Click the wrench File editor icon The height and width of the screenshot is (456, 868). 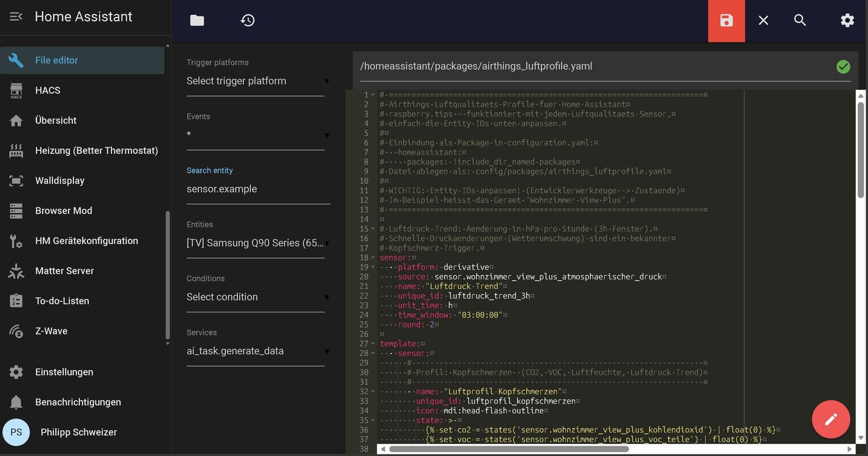point(16,60)
